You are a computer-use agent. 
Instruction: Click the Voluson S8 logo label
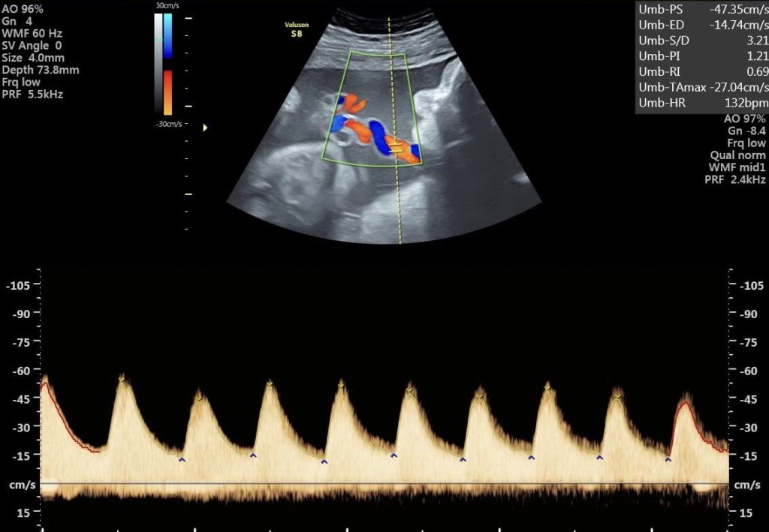298,29
